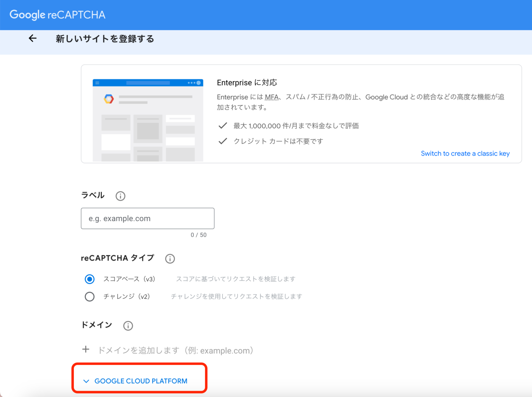
Task: Go back with the left arrow icon
Action: click(33, 38)
